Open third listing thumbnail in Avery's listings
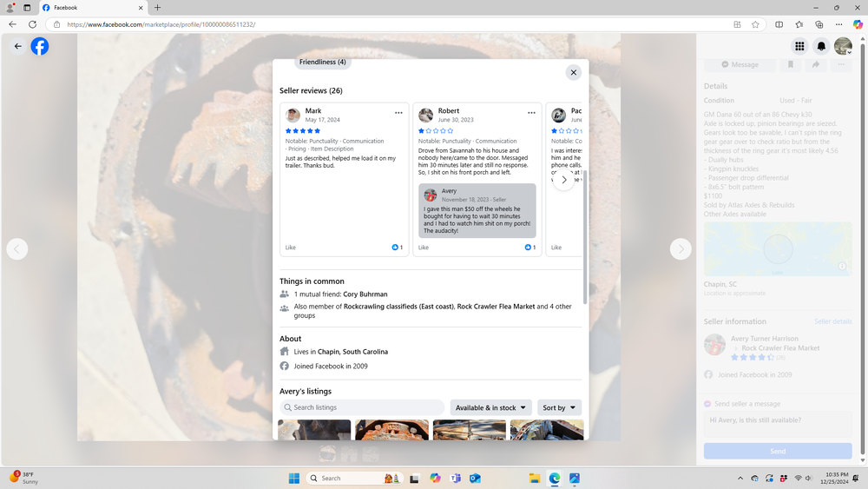This screenshot has width=868, height=489. (470, 430)
